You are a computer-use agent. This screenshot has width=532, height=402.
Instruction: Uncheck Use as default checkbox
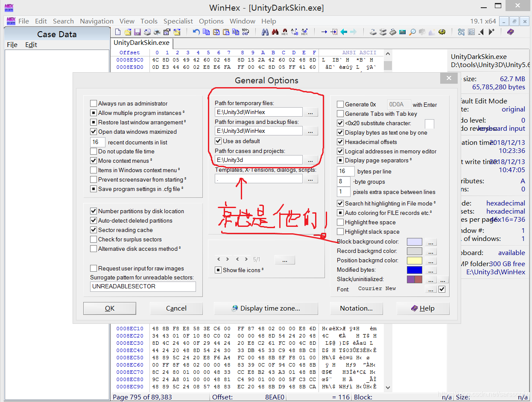click(x=218, y=141)
